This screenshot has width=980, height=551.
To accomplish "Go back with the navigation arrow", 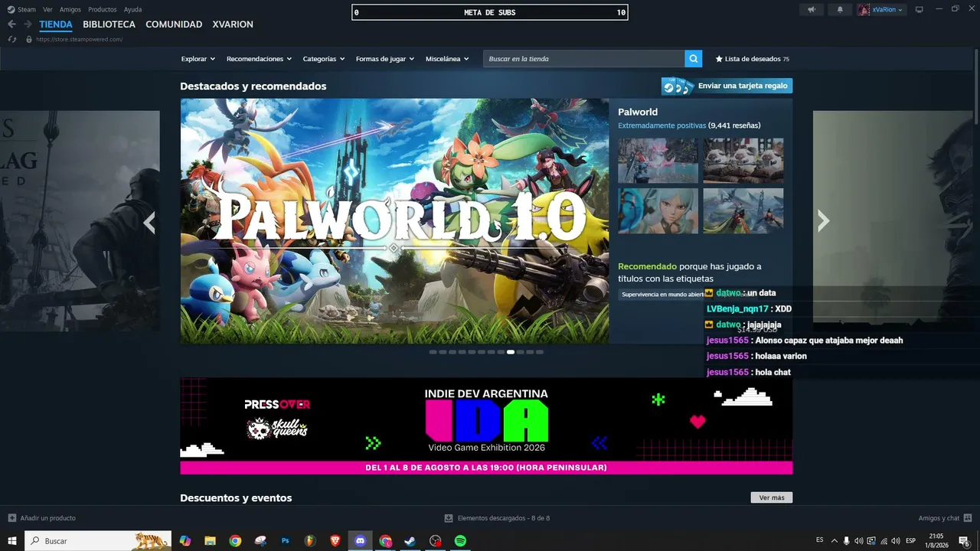I will [x=11, y=24].
